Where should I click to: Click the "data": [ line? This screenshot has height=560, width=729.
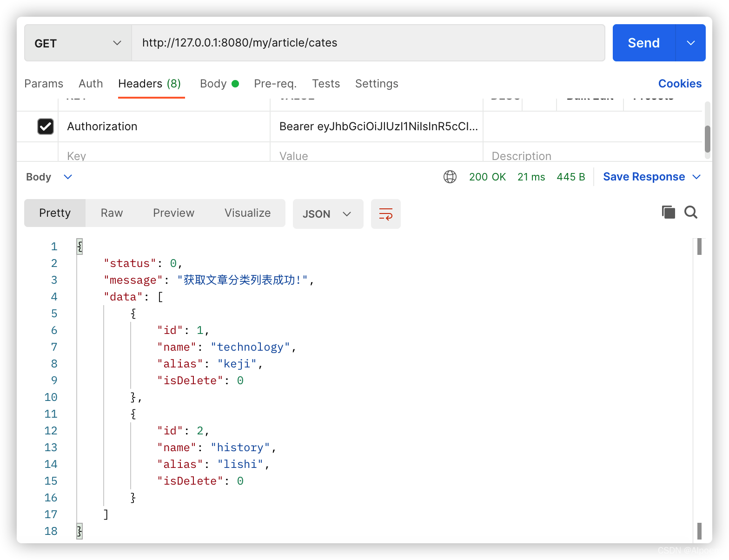pos(133,297)
